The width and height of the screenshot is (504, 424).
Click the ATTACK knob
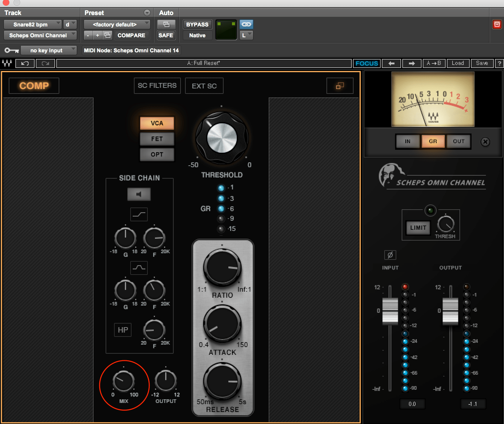[222, 324]
